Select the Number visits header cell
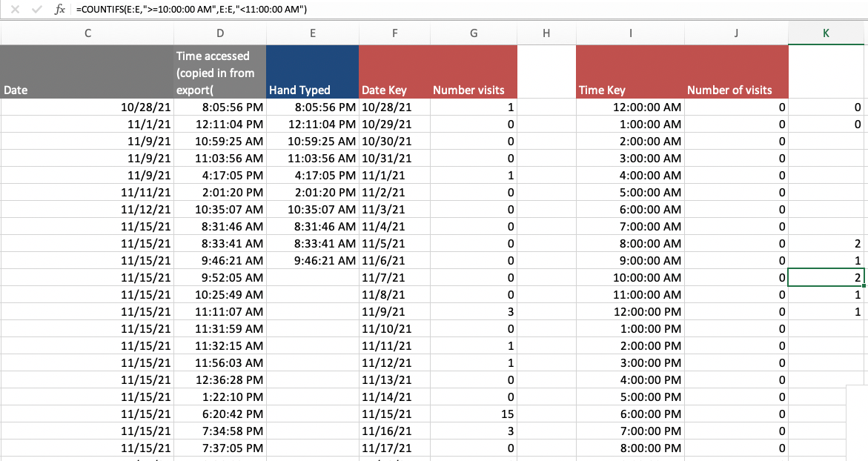The width and height of the screenshot is (868, 461). coord(474,72)
